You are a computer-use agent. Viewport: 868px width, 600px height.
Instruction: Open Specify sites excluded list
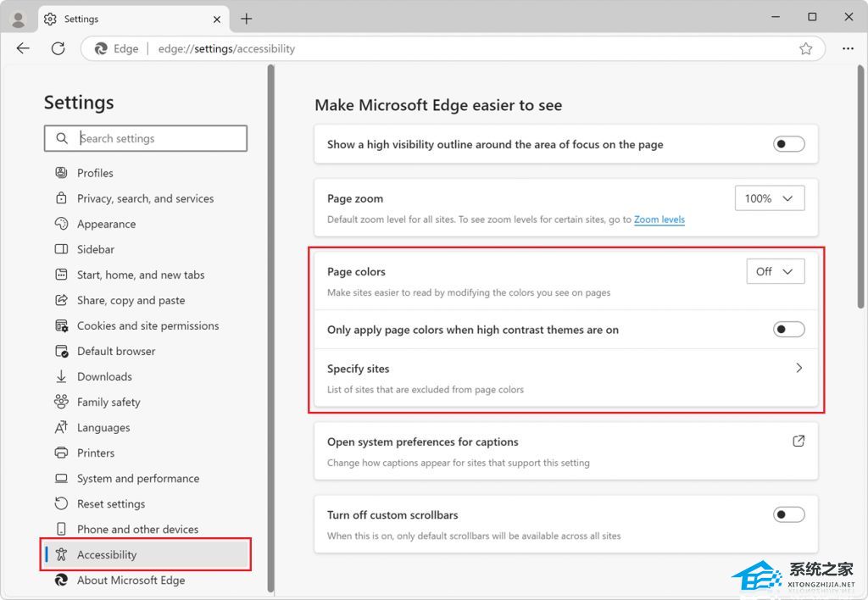565,378
